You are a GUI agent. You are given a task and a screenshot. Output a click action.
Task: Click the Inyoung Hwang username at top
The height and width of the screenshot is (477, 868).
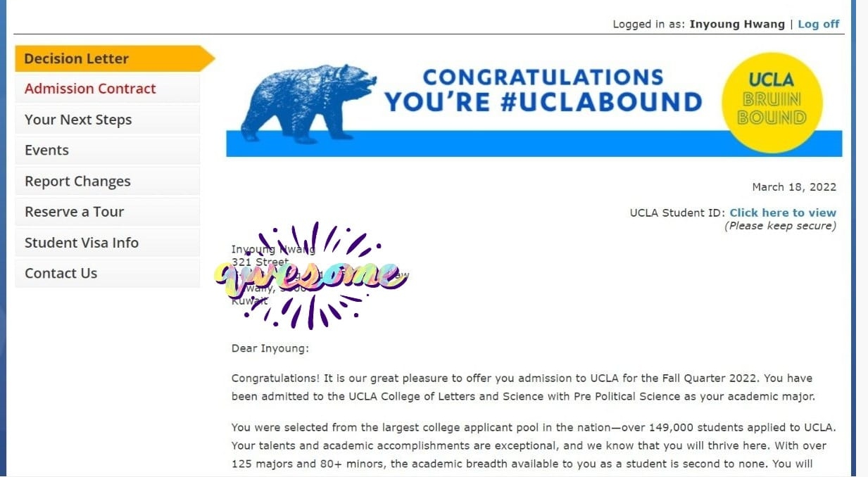pos(737,24)
